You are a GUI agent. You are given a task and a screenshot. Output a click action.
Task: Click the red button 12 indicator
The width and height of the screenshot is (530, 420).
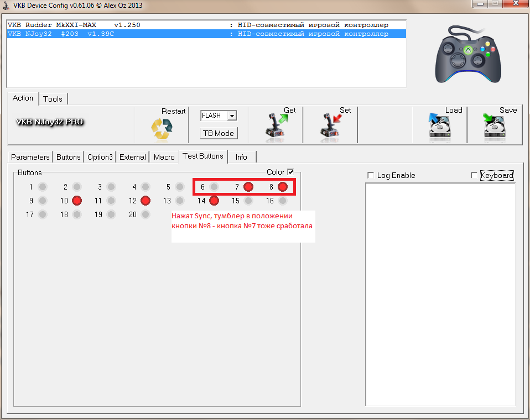[x=146, y=201]
